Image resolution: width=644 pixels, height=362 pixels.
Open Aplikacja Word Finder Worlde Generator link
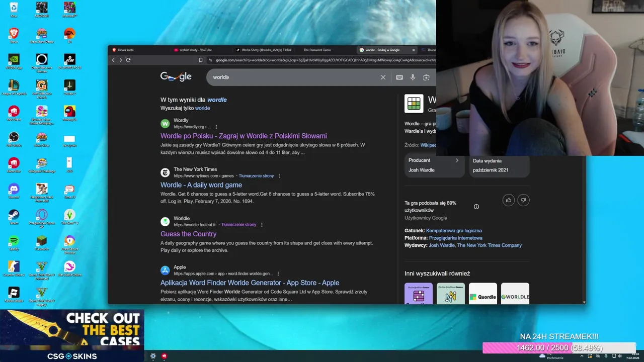[x=250, y=283]
